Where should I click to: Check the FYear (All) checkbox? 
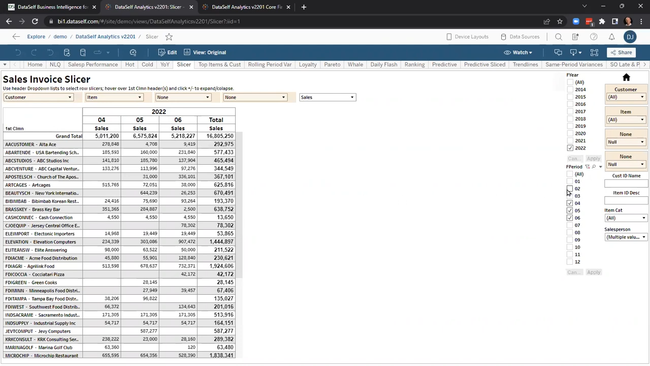tap(570, 82)
